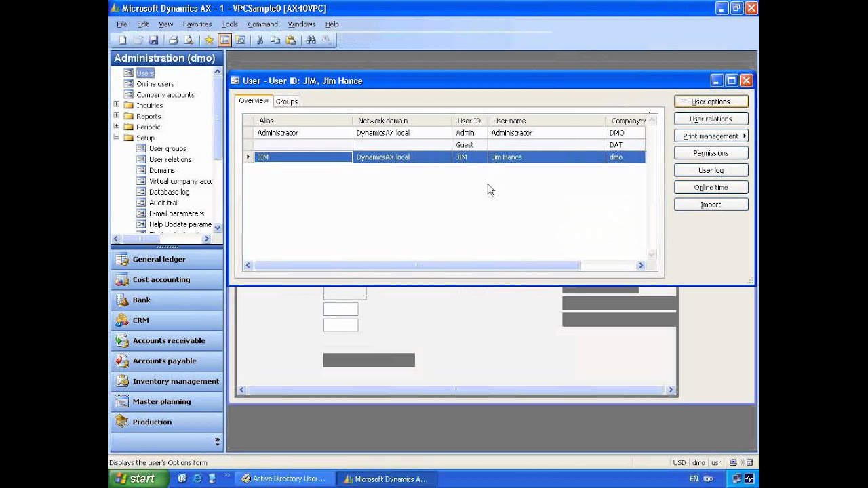
Task: Select the Overview tab
Action: pyautogui.click(x=254, y=100)
